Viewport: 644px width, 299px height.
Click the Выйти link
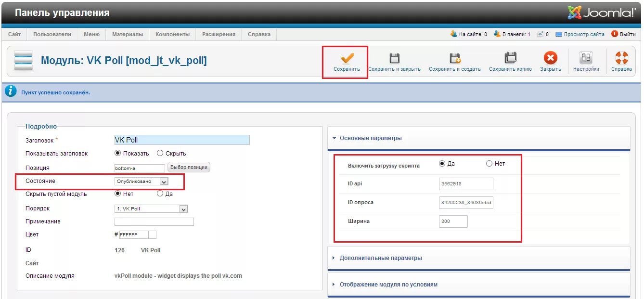click(x=628, y=34)
